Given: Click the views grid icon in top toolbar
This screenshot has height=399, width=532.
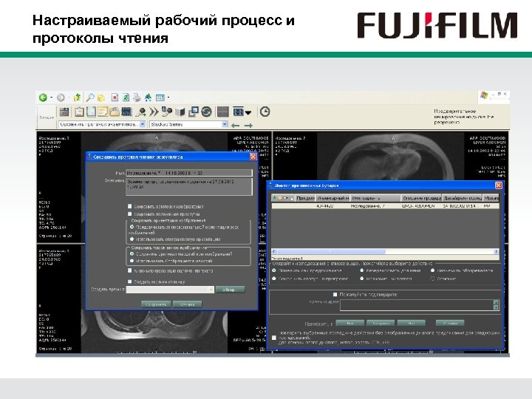Looking at the screenshot, I should click(x=160, y=98).
